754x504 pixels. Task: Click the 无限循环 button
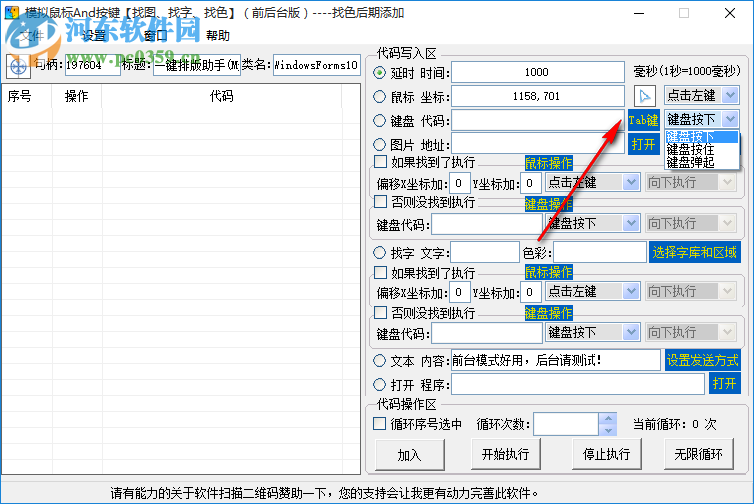[699, 454]
